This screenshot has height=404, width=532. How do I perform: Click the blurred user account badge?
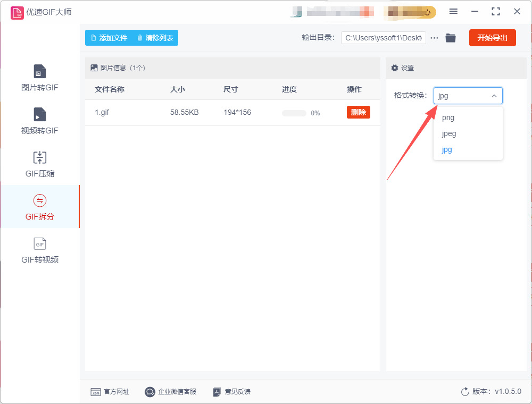point(410,12)
